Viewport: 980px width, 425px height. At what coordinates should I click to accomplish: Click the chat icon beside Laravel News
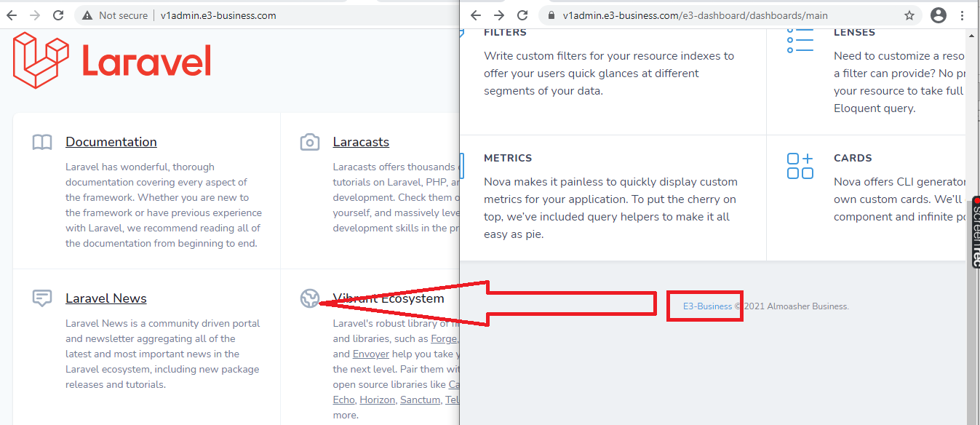[x=42, y=298]
